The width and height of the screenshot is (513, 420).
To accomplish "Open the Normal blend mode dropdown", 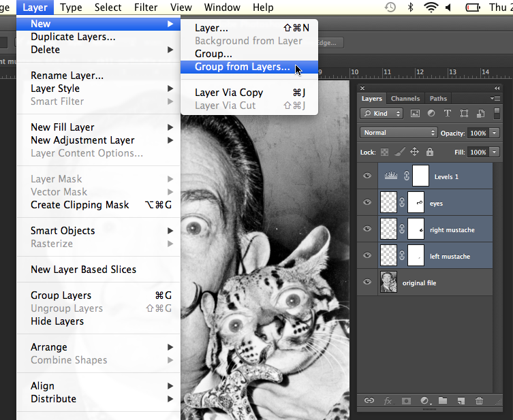I will point(399,133).
